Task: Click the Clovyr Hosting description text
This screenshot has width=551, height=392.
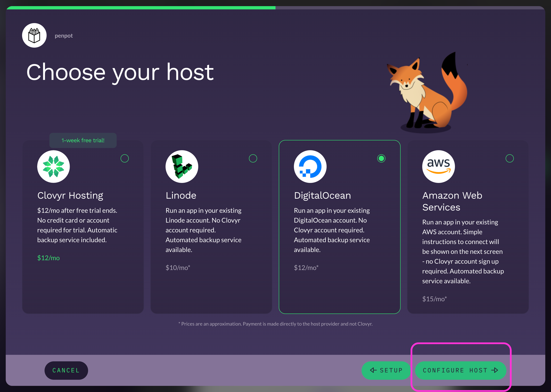Action: [x=77, y=225]
